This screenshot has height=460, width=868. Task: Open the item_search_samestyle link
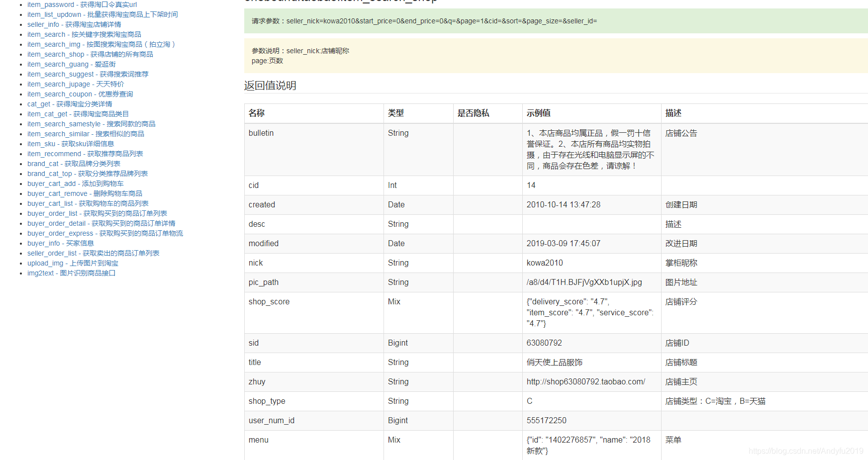(x=92, y=124)
